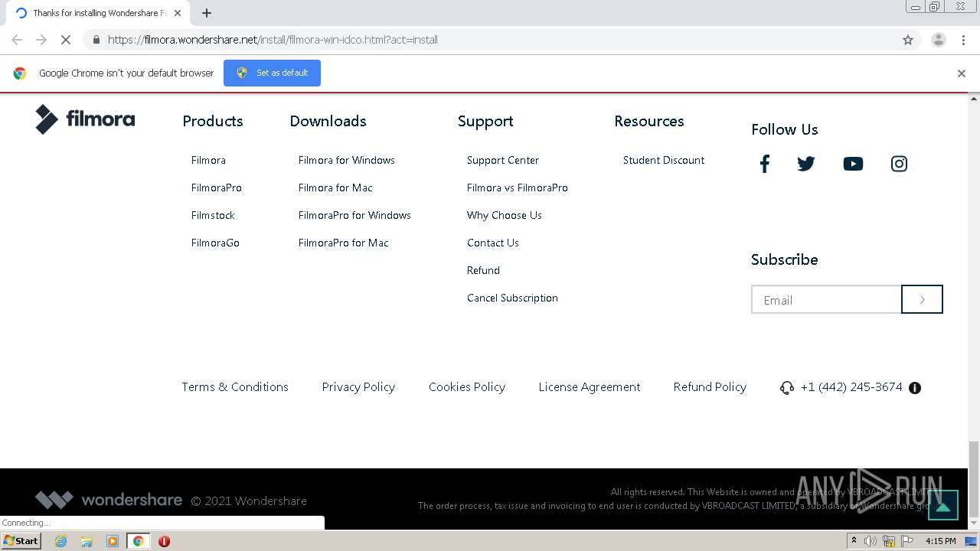Open FilmoraPro for Windows download
980x551 pixels.
pos(354,215)
